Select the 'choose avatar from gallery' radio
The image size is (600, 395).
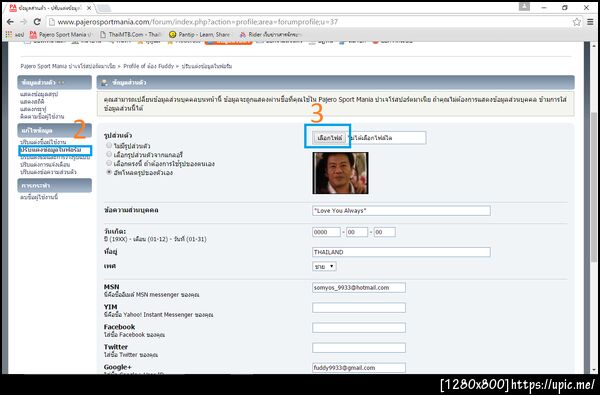(x=109, y=154)
